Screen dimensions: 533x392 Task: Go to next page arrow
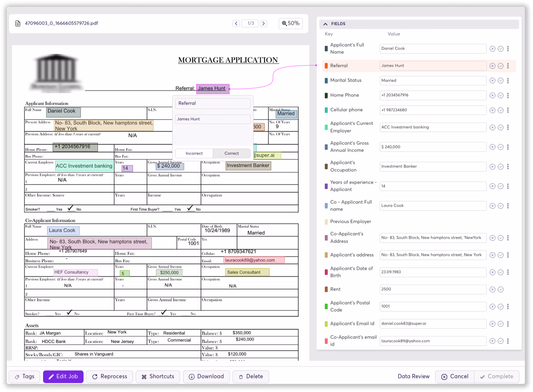click(x=264, y=23)
